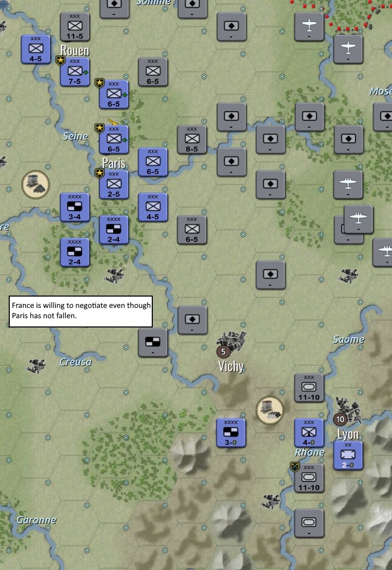Select the blue 7-5 infantry corps at Rouen
392x570 pixels.
(75, 72)
